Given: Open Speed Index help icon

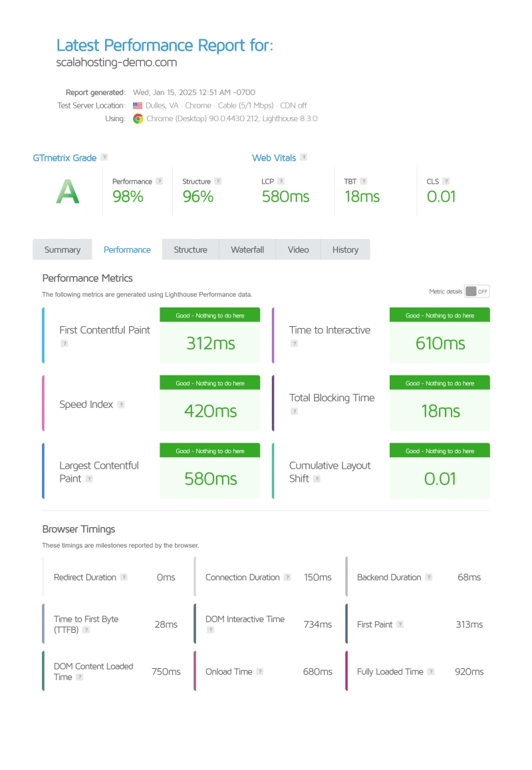Looking at the screenshot, I should (x=121, y=405).
